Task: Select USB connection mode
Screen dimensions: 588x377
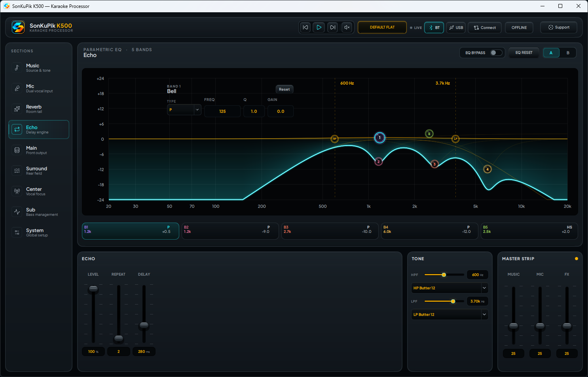Action: [456, 28]
